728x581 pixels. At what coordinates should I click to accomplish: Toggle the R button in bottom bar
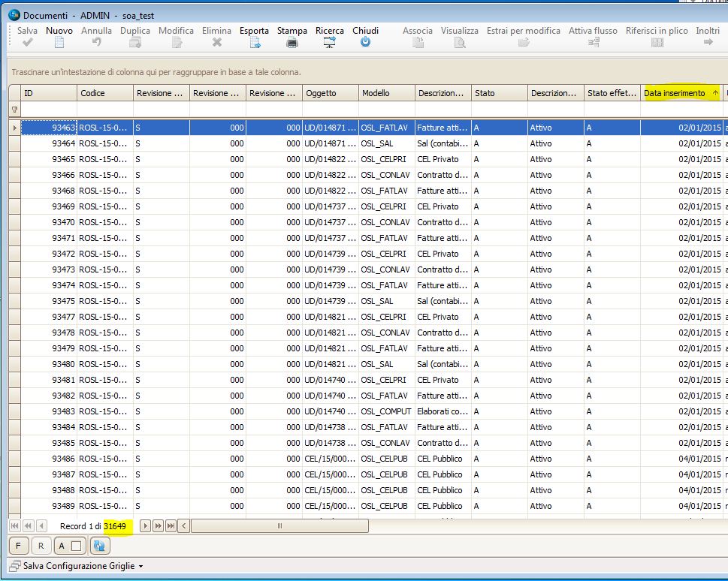coord(41,546)
